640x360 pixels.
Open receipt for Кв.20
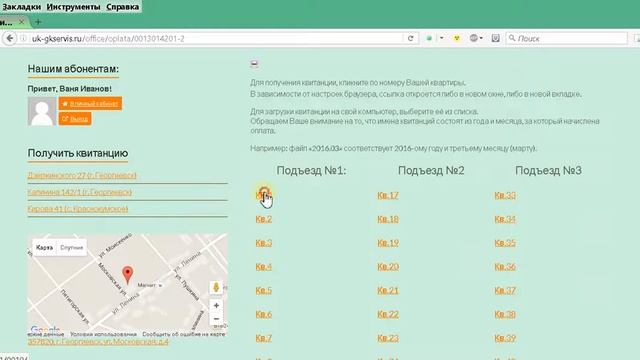point(388,267)
